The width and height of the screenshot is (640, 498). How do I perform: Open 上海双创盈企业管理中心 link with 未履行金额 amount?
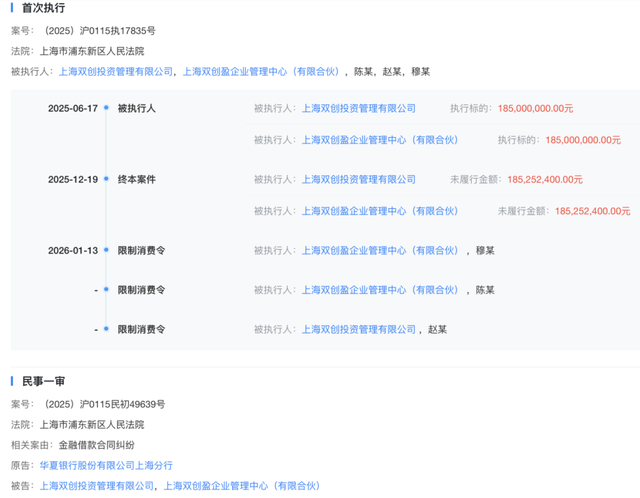[380, 211]
